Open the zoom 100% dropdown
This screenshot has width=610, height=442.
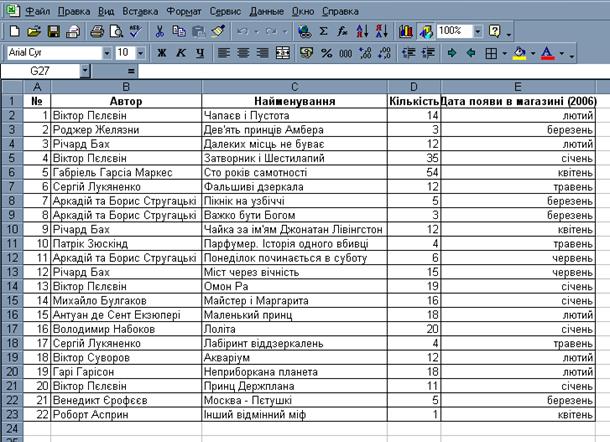point(478,31)
